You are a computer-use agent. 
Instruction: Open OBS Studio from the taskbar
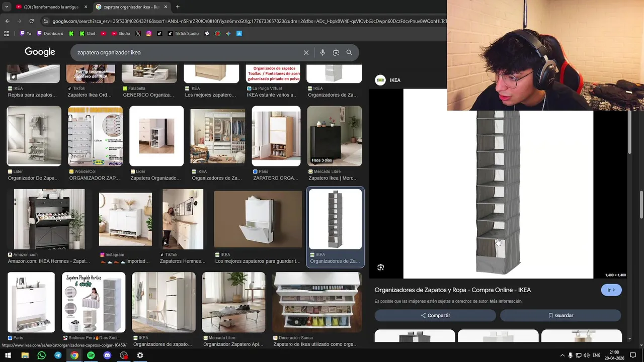click(x=124, y=355)
